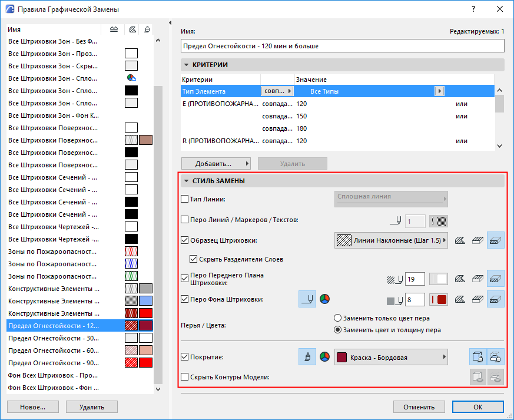The height and width of the screenshot is (420, 514).
Task: Click the Отменить button
Action: point(419,407)
